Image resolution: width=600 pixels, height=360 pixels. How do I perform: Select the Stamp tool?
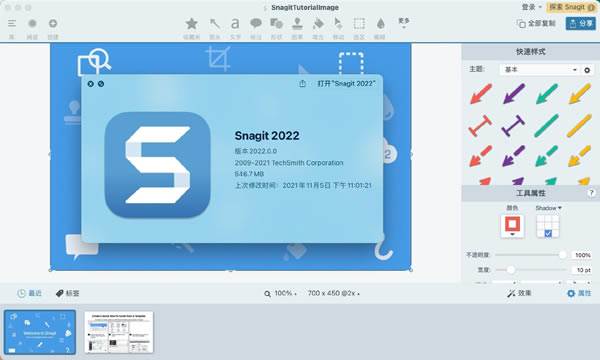pyautogui.click(x=297, y=24)
